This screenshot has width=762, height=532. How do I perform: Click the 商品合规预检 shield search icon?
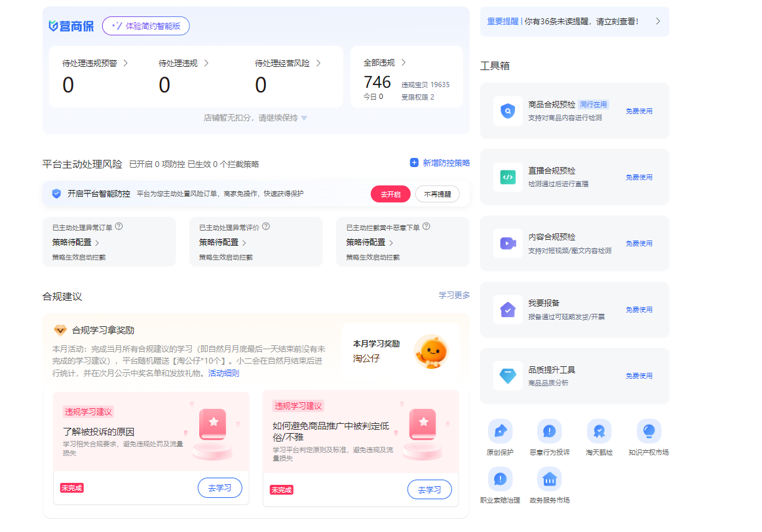508,111
